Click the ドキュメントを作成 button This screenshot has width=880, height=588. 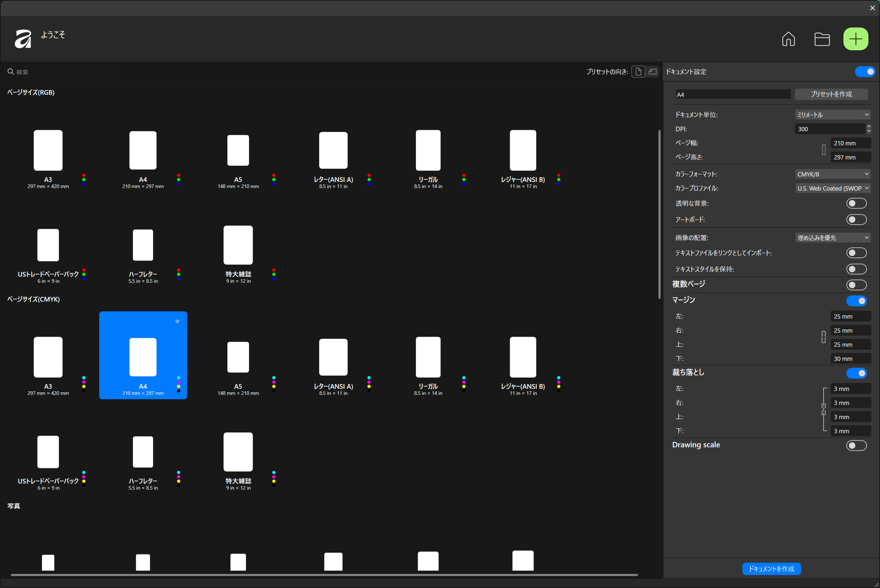point(771,568)
